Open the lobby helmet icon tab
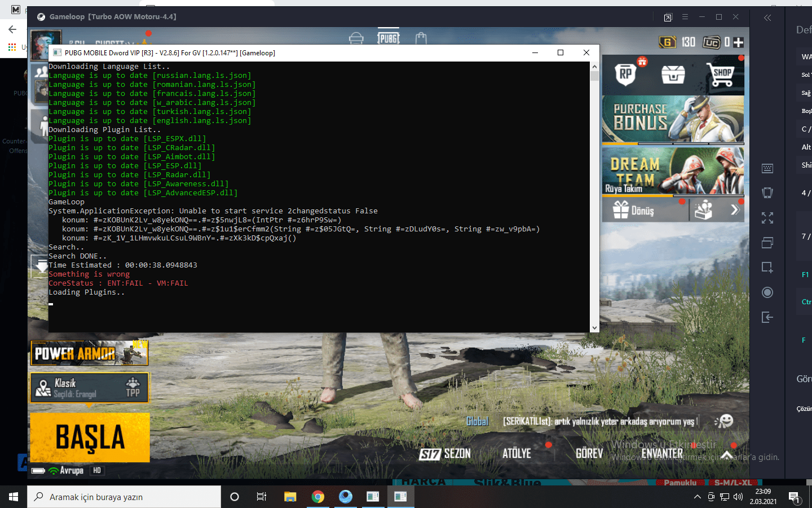 [356, 38]
